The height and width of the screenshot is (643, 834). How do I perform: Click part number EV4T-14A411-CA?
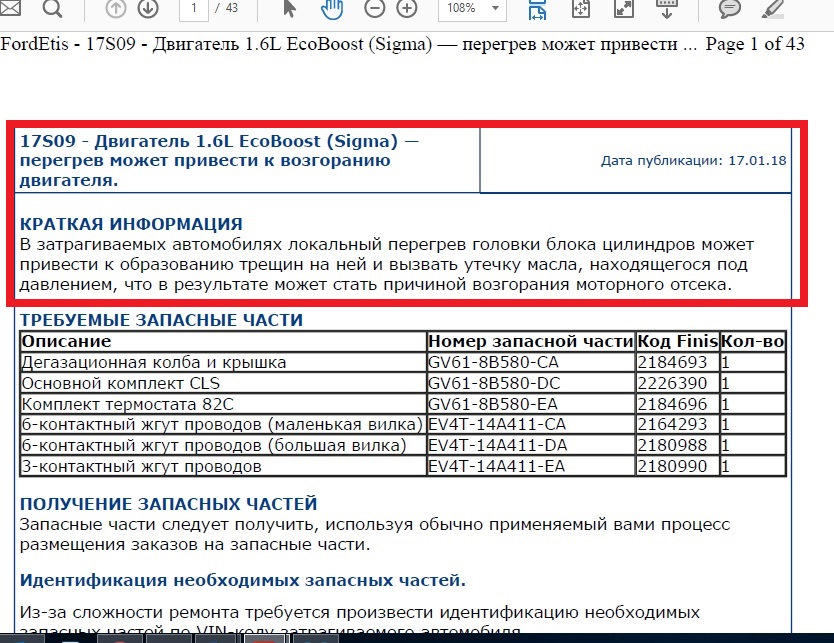[x=497, y=424]
